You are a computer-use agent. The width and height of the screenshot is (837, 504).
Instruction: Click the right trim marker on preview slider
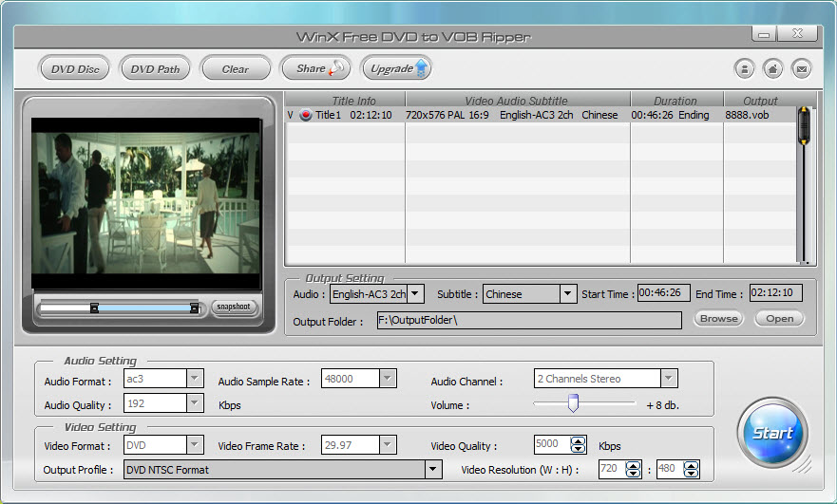pyautogui.click(x=195, y=308)
